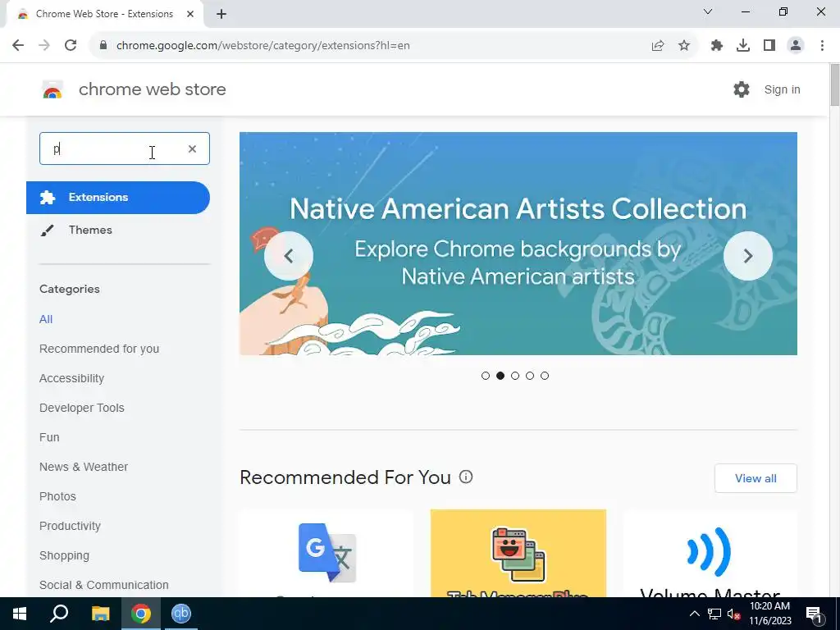Open the tab search chevron
The width and height of the screenshot is (840, 630).
(708, 11)
